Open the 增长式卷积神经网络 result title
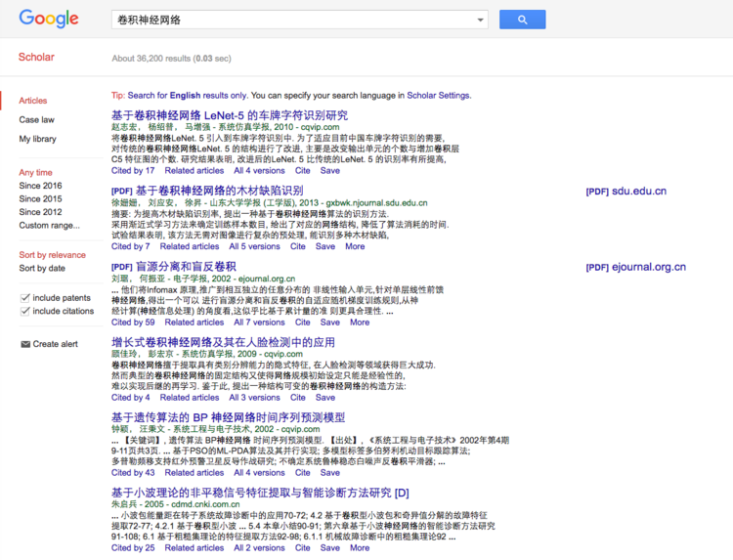The image size is (733, 560). 223,342
